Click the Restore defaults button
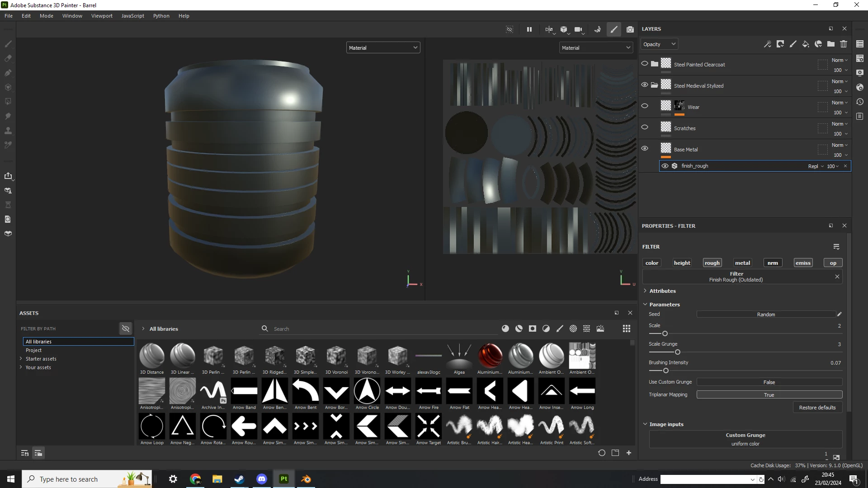 [x=817, y=408]
